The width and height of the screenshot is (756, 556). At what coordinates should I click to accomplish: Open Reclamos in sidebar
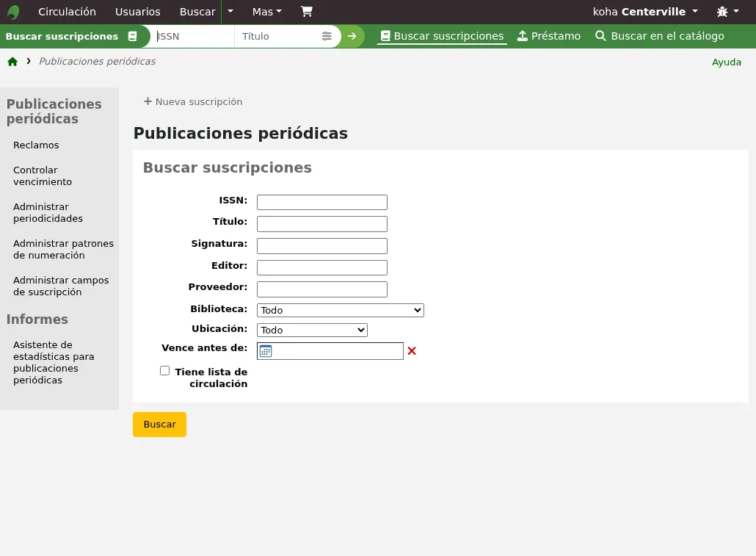[36, 145]
